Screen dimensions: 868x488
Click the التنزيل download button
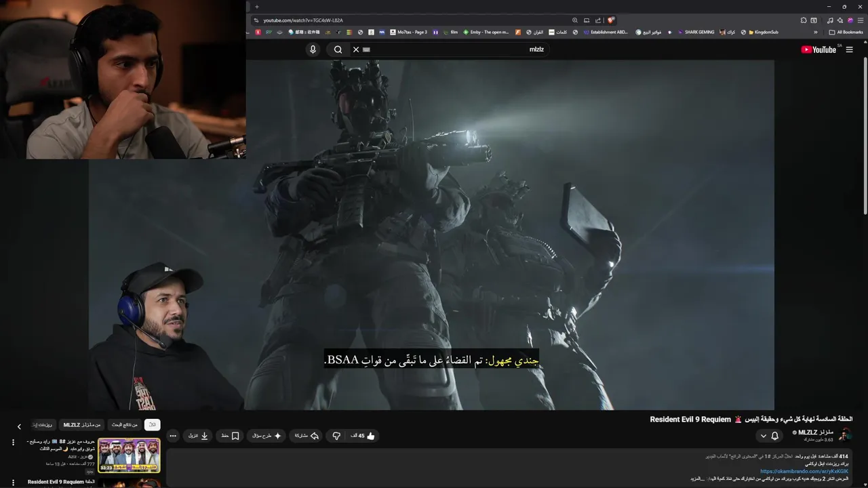click(x=199, y=436)
